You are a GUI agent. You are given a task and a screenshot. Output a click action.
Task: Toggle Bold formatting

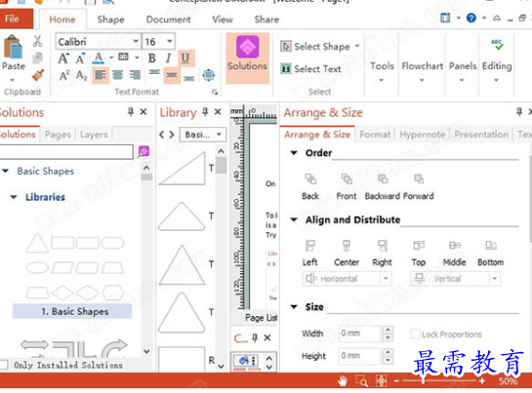(x=152, y=59)
